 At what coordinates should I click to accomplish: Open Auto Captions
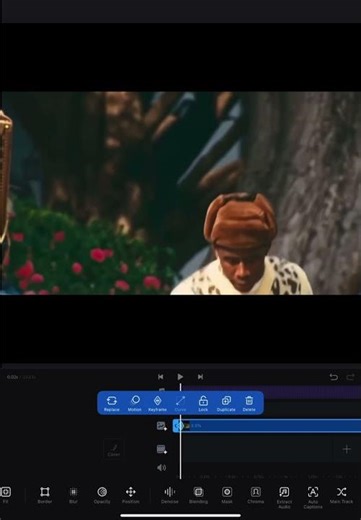313,497
